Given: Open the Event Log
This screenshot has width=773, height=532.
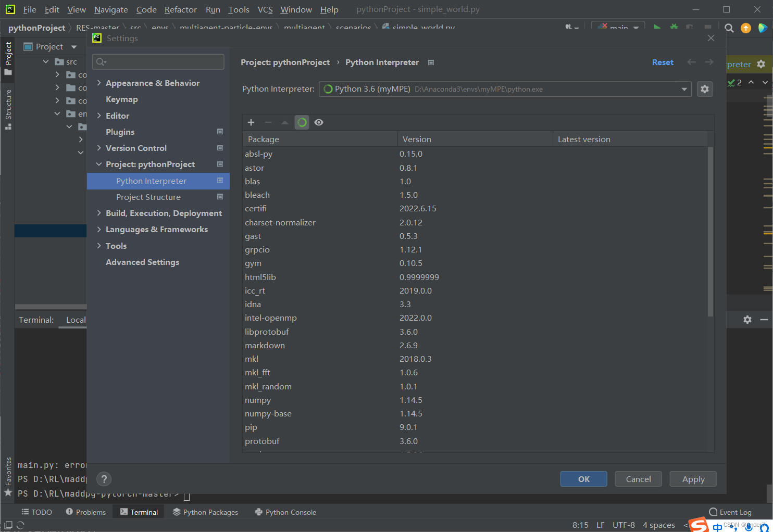Looking at the screenshot, I should (x=730, y=512).
